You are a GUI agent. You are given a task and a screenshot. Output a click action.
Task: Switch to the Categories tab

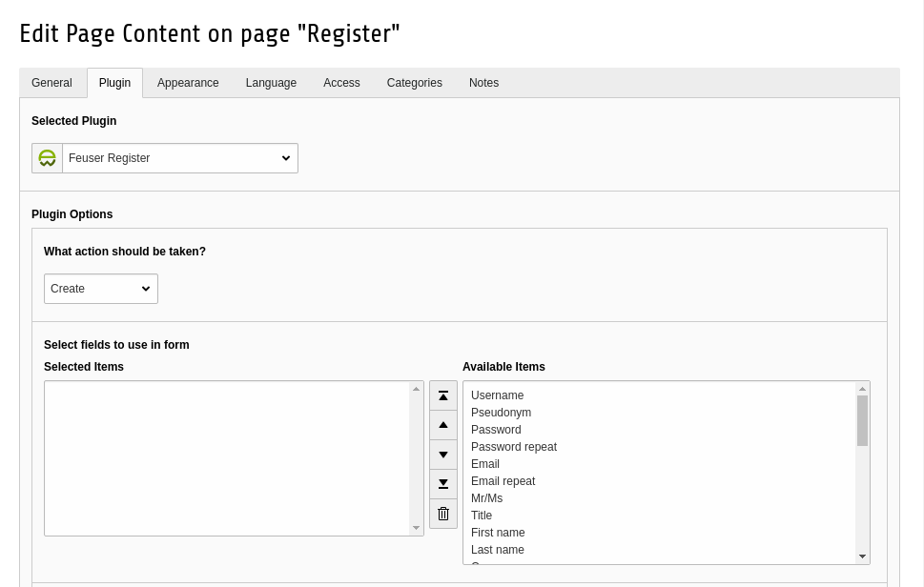pyautogui.click(x=414, y=83)
